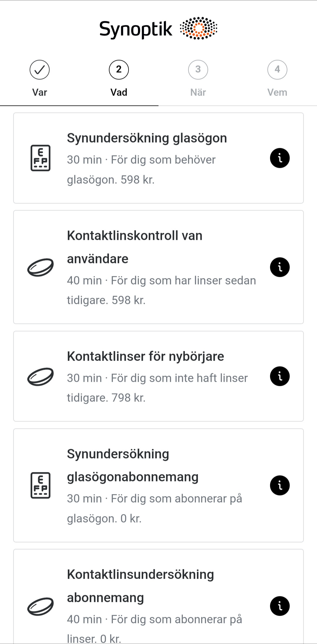The height and width of the screenshot is (644, 317).
Task: Click lens icon beside Kontaktlinser för nybörjare
Action: click(x=41, y=376)
